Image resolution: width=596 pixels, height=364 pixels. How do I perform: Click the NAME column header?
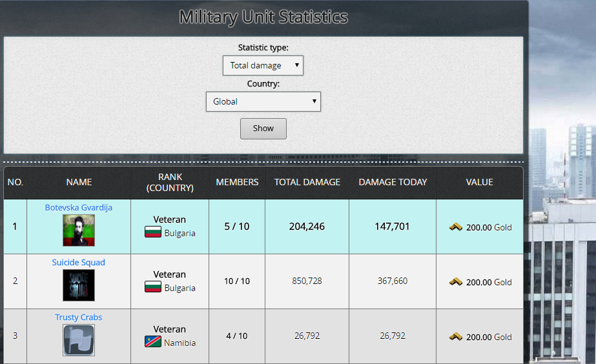79,182
